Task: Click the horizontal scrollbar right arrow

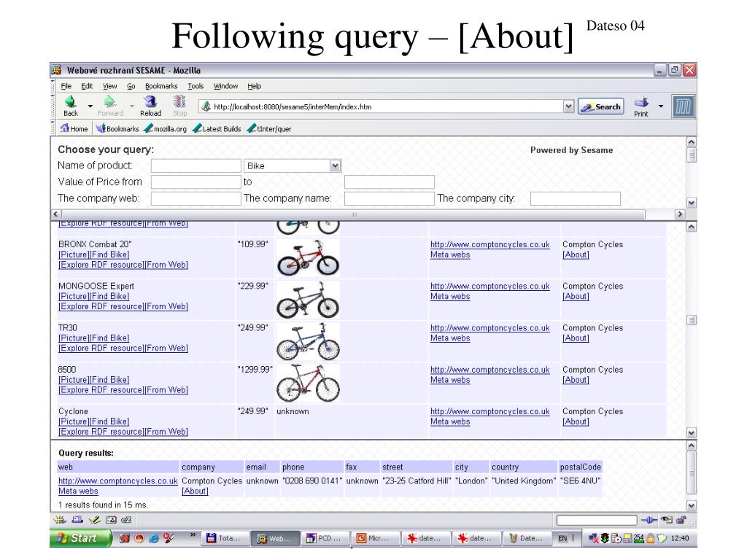Action: (680, 214)
